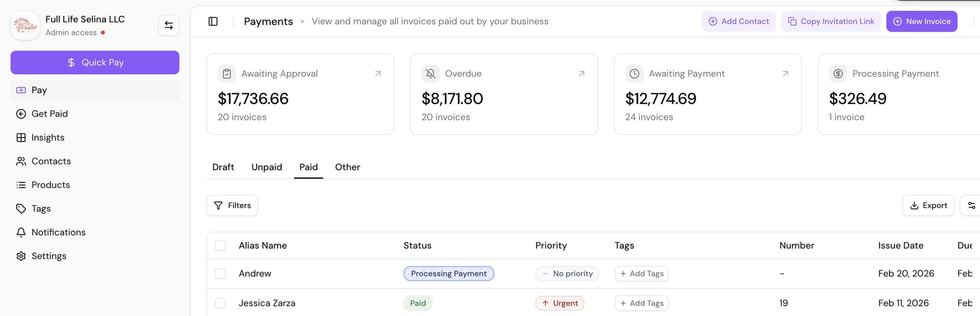
Task: Open Products from the sidebar
Action: coord(95,185)
